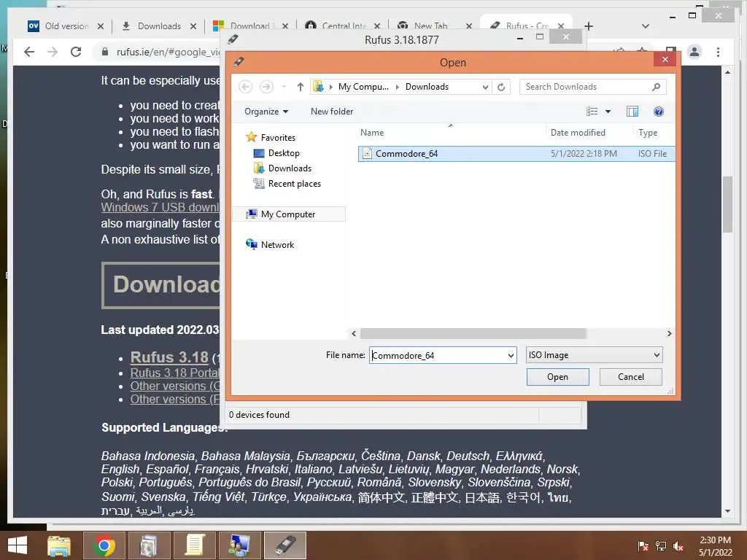
Task: Switch to Central Inte browser tab
Action: [x=337, y=26]
